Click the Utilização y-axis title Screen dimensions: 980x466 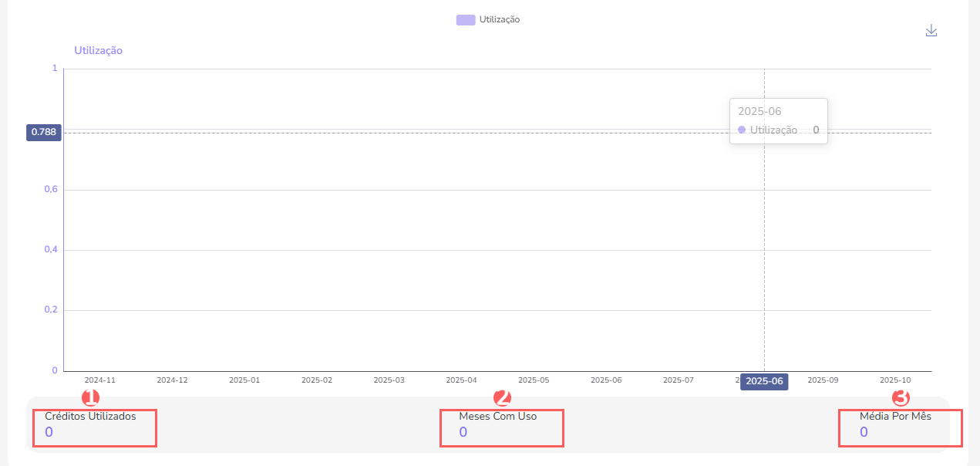98,51
